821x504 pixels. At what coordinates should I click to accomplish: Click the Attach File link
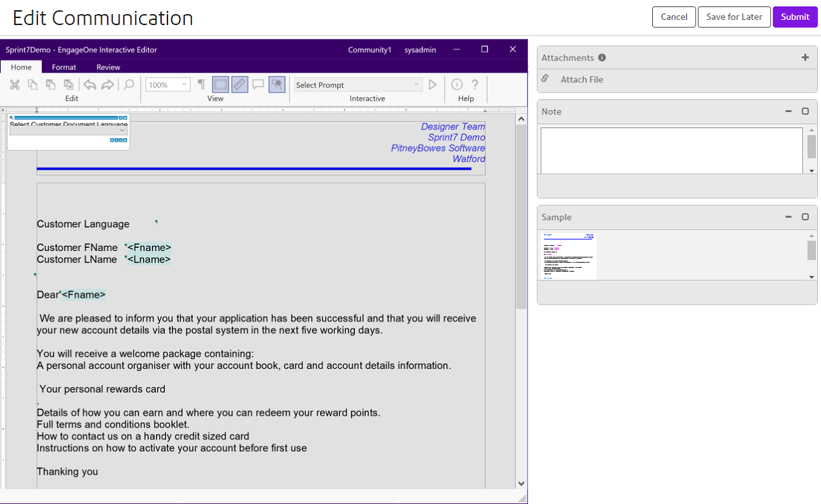(582, 79)
